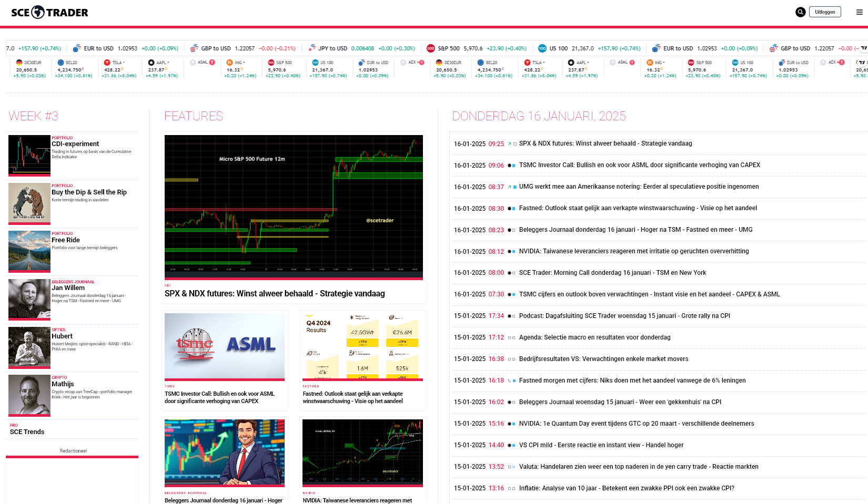Open Mathijs crypto section
This screenshot has height=504, width=868.
tap(63, 384)
